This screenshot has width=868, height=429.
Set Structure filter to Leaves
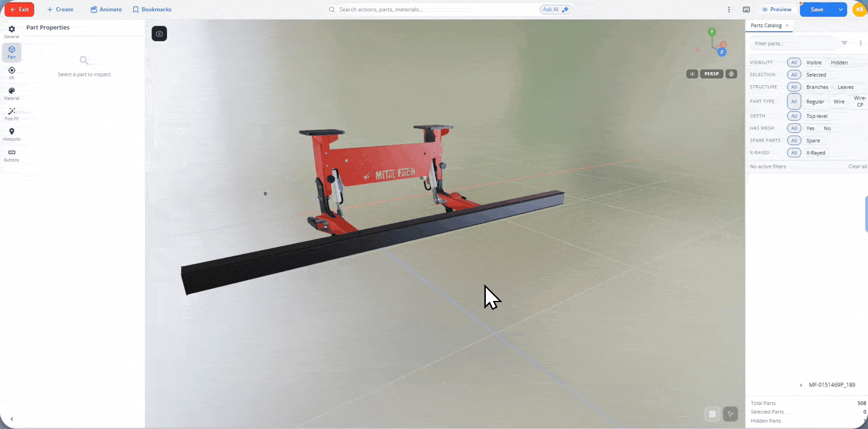pyautogui.click(x=845, y=87)
